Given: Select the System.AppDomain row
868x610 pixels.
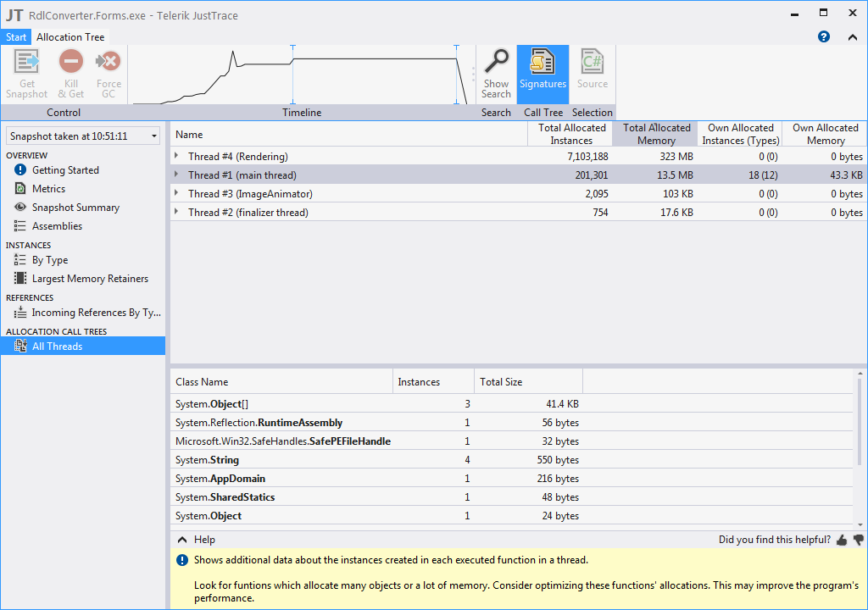Looking at the screenshot, I should 511,479.
